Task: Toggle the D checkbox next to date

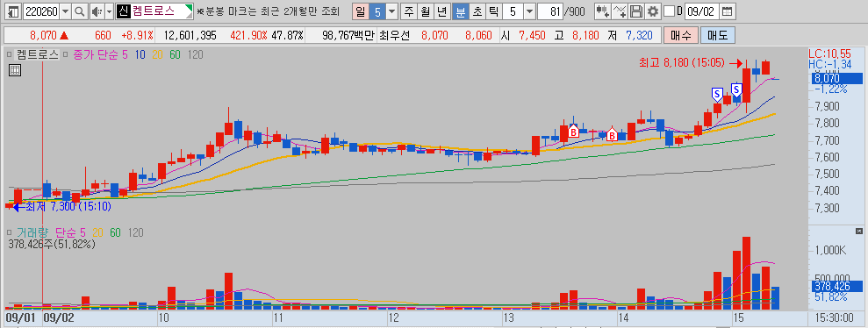Action: [x=669, y=11]
